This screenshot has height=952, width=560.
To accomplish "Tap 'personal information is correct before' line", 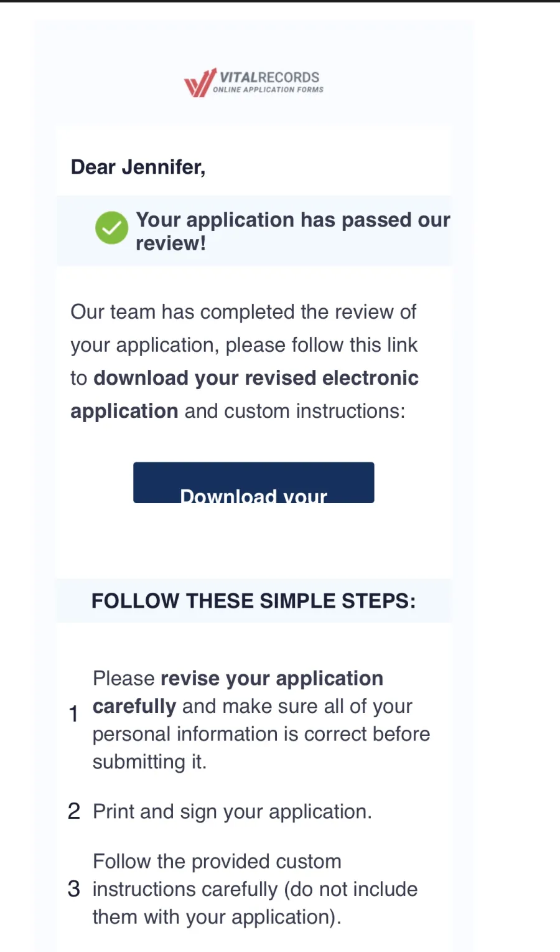I will [261, 734].
